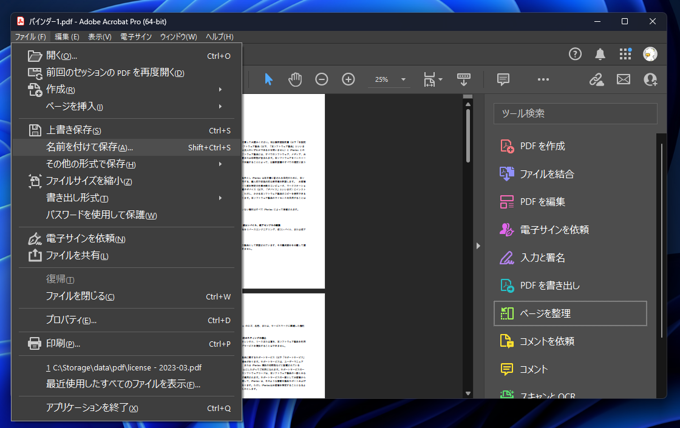Viewport: 680px width, 428px height.
Task: Expand the その他の形式で保存 submenu
Action: click(x=220, y=164)
